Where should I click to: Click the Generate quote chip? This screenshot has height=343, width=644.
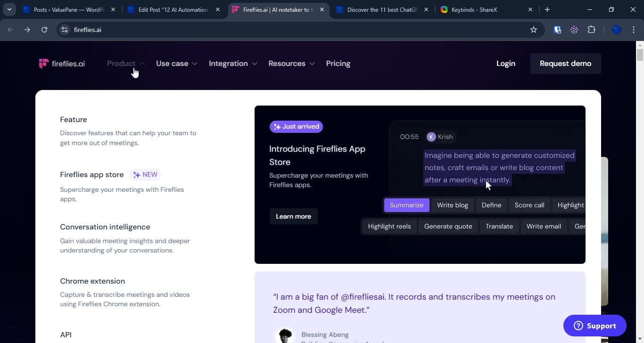(448, 226)
